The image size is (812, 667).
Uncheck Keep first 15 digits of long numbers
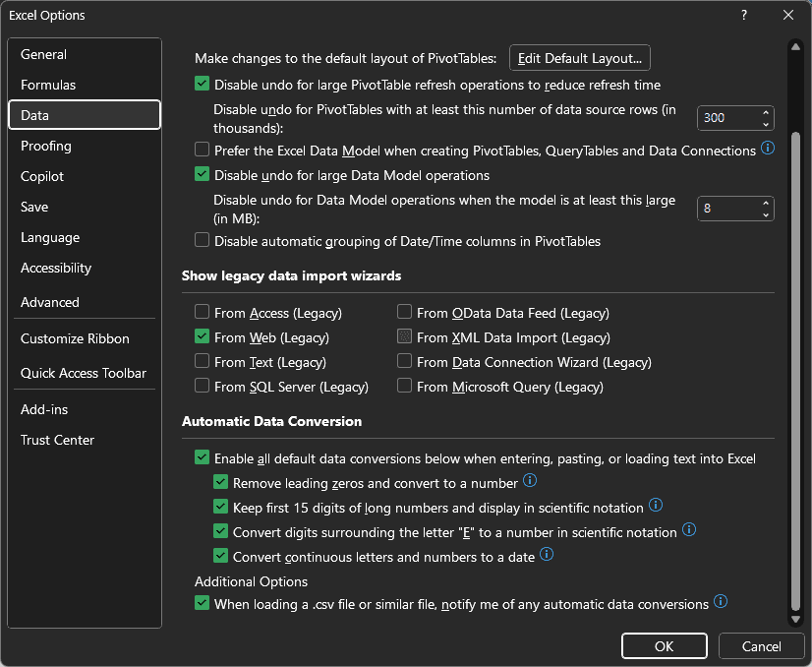(x=220, y=507)
